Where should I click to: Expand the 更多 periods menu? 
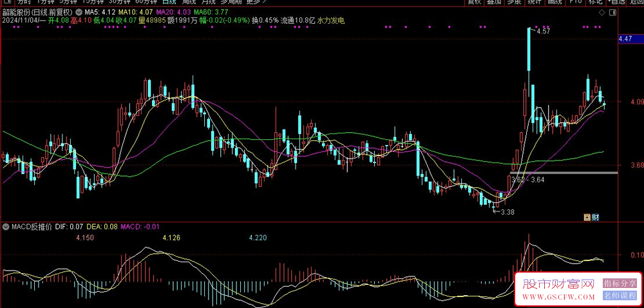256,2
